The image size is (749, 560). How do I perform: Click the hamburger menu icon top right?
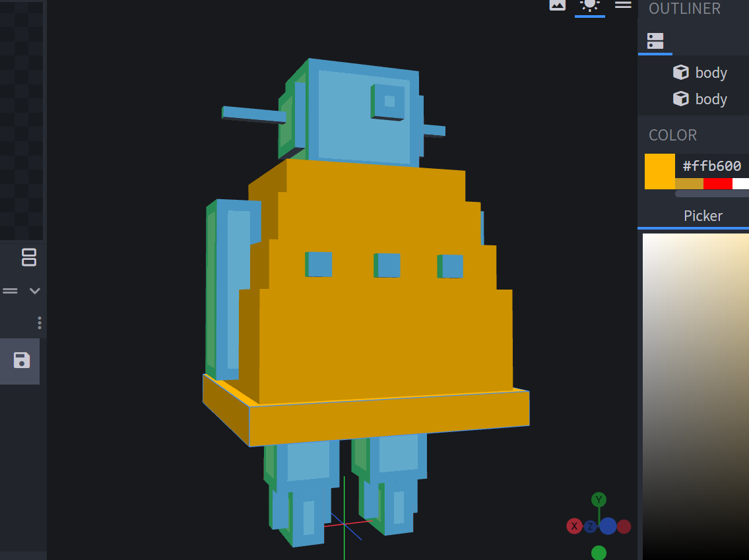623,4
